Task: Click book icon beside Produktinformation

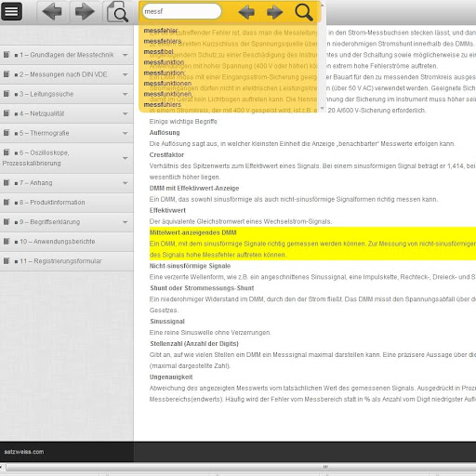Action: pos(7,203)
